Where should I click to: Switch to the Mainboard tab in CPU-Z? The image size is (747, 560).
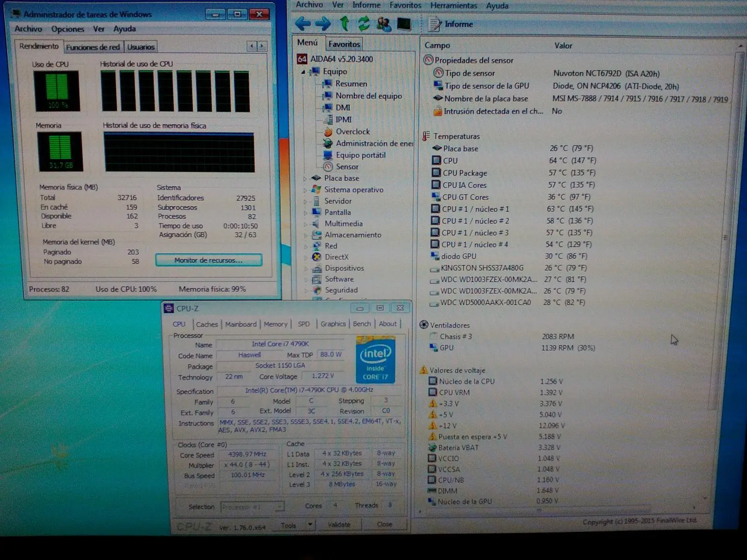click(241, 324)
